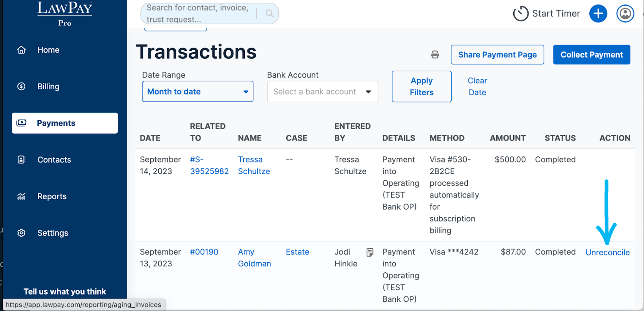Go to Billing in the sidebar
Screen dimensions: 644x311
point(48,87)
